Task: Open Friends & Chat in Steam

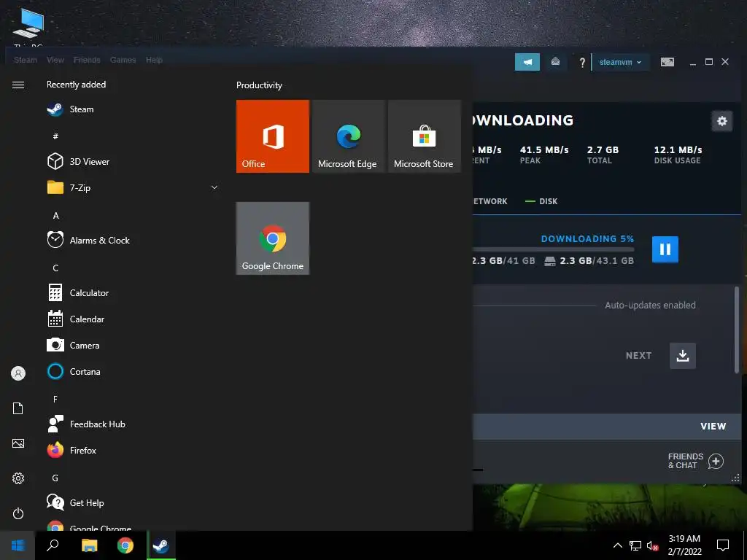Action: pos(695,461)
